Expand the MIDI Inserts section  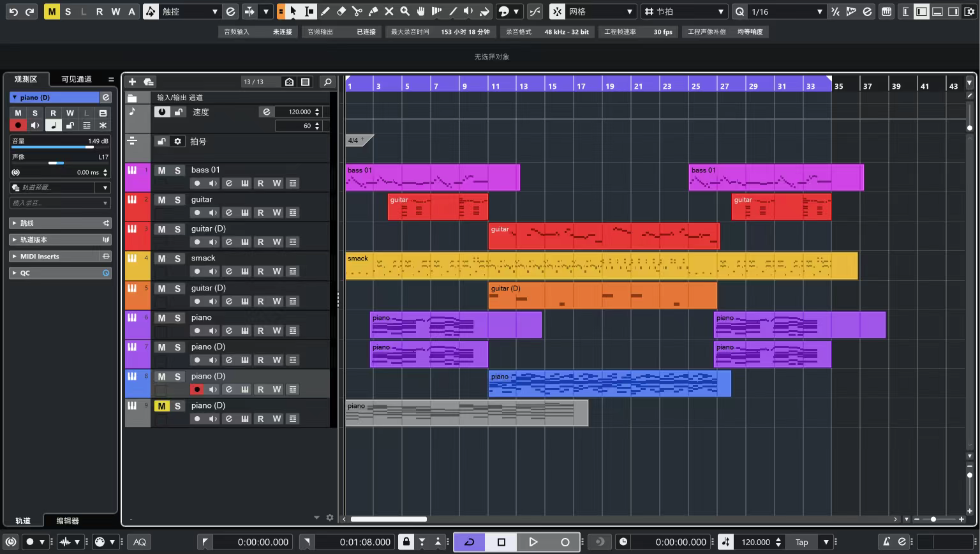61,257
